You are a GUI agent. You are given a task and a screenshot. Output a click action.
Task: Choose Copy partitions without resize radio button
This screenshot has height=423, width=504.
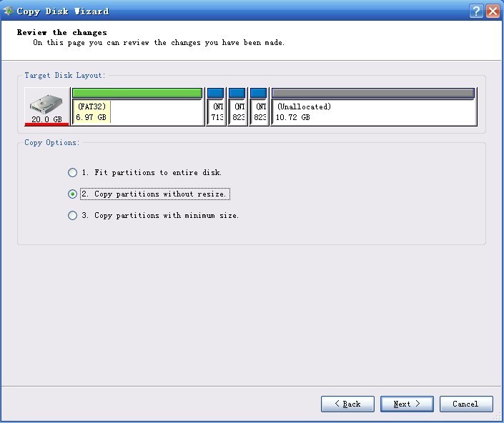point(73,194)
